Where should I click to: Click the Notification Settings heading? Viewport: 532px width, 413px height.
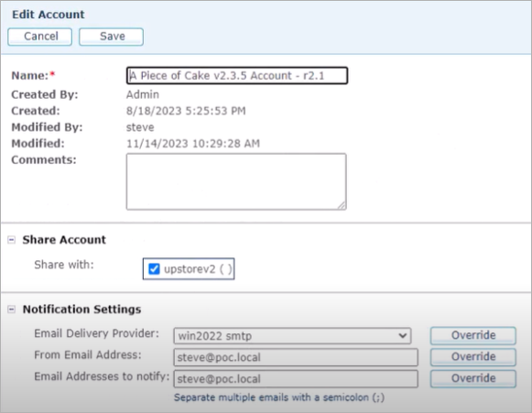coord(81,310)
